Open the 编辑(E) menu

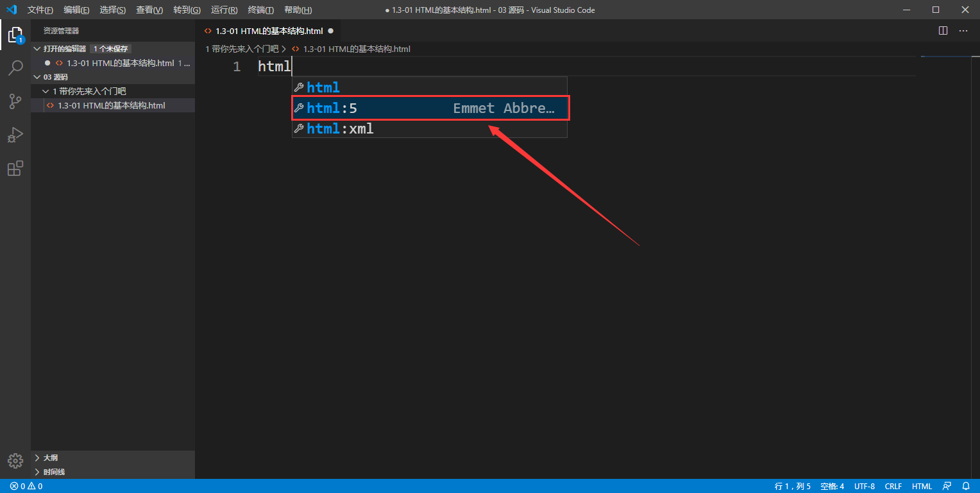[x=76, y=10]
